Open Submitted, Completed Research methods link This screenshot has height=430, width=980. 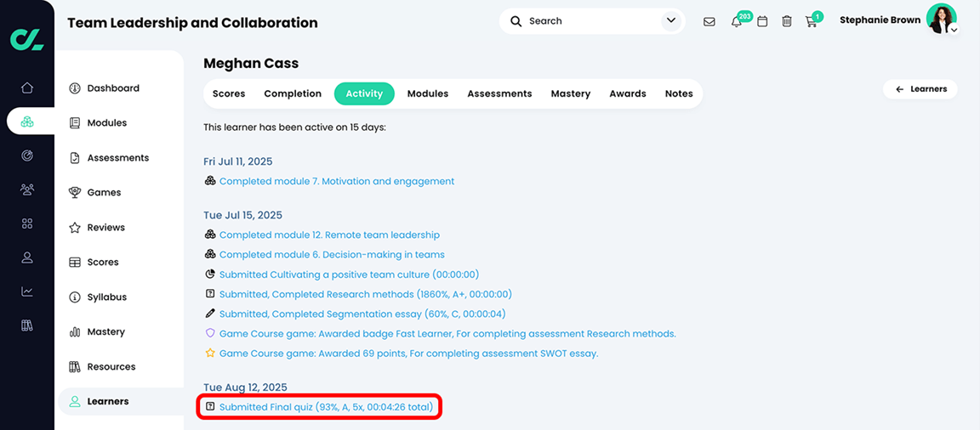(x=366, y=294)
